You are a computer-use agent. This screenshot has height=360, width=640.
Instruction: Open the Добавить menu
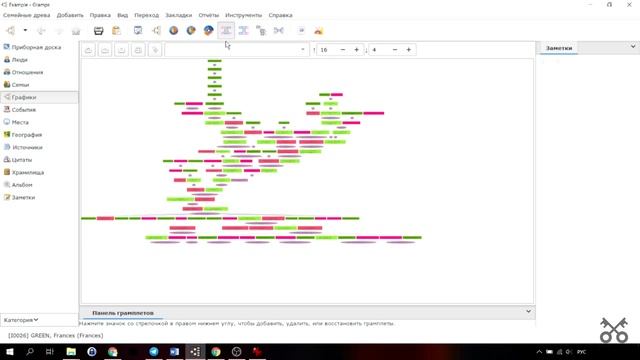[x=70, y=15]
